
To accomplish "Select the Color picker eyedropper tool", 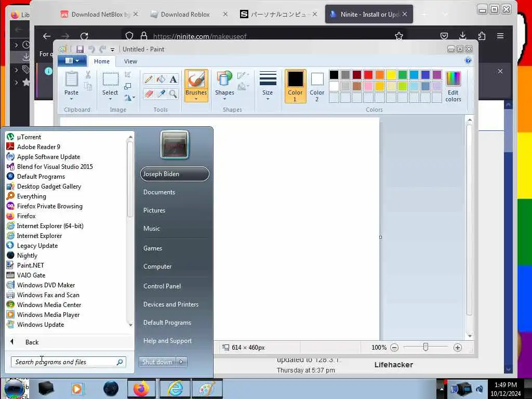I will coord(161,94).
